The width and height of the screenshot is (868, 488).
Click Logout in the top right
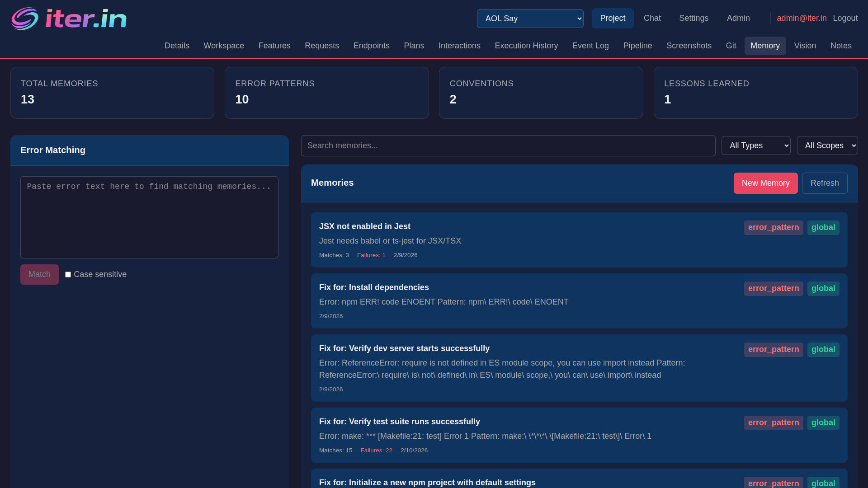pos(845,18)
